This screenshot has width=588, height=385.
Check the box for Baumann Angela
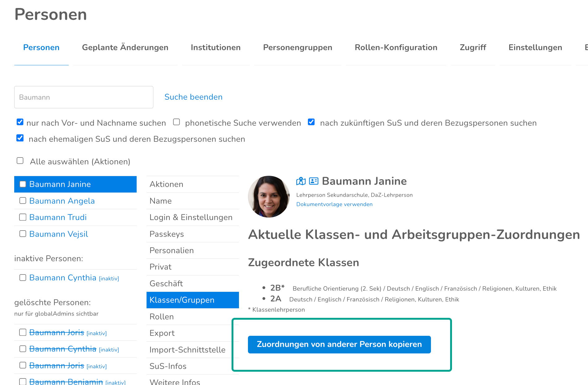[23, 201]
